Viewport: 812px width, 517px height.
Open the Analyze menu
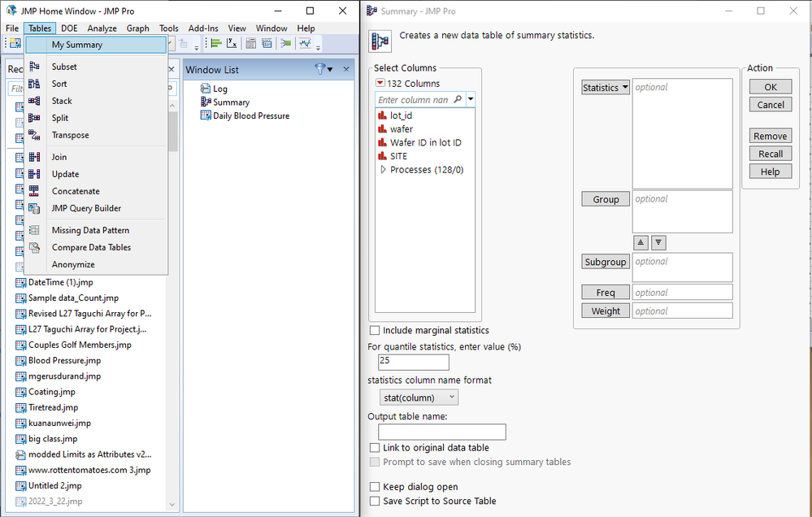(x=102, y=28)
